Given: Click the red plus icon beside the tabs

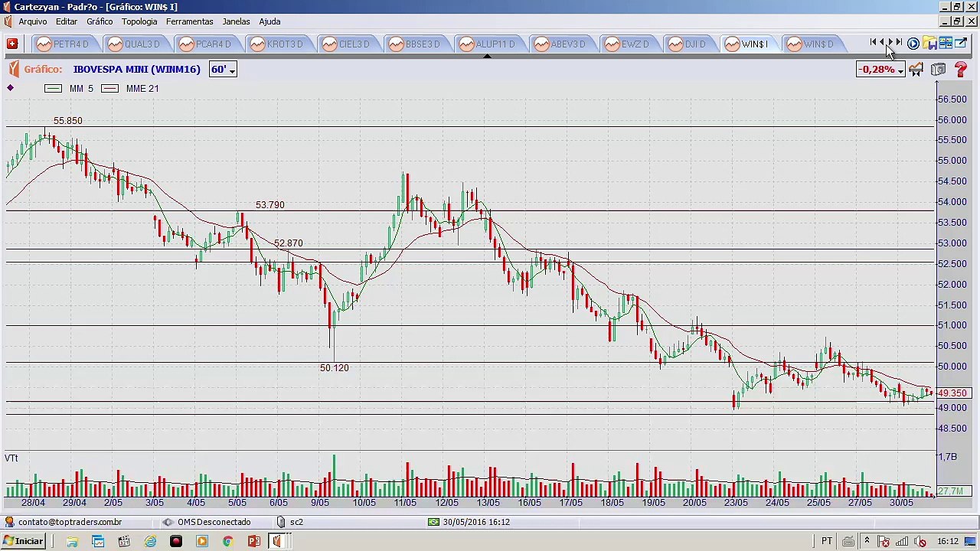Looking at the screenshot, I should click(x=12, y=44).
